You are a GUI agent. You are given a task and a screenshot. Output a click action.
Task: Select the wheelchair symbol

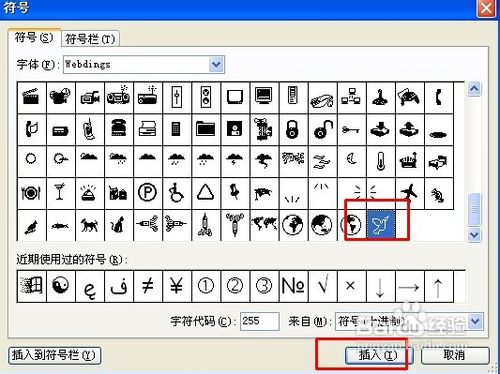tap(177, 193)
